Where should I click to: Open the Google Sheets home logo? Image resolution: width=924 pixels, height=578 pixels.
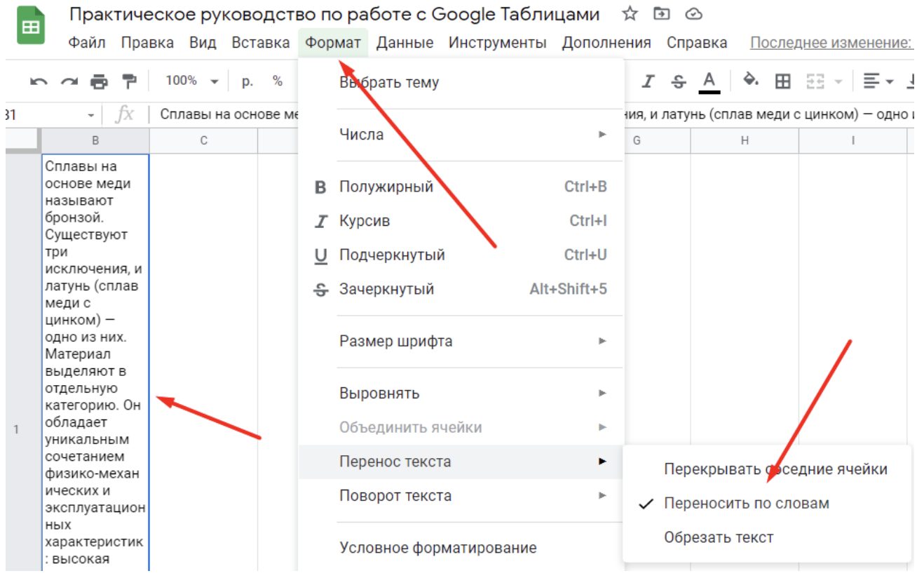31,26
